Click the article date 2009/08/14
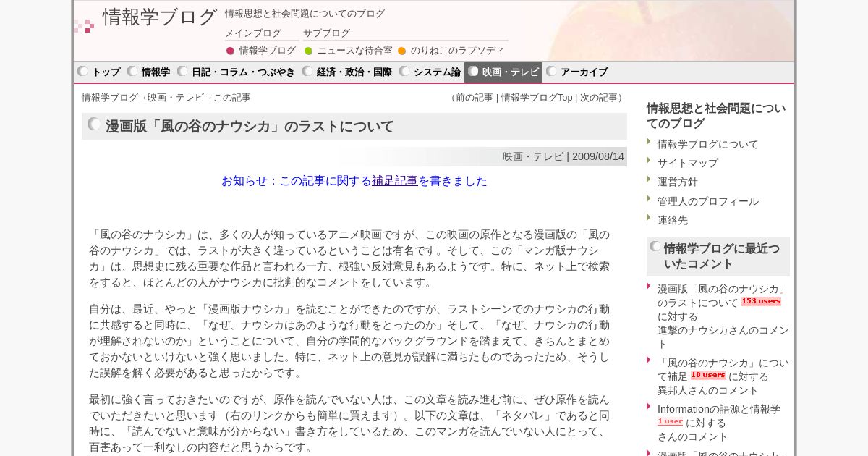Viewport: 868px width, 456px height. click(598, 156)
